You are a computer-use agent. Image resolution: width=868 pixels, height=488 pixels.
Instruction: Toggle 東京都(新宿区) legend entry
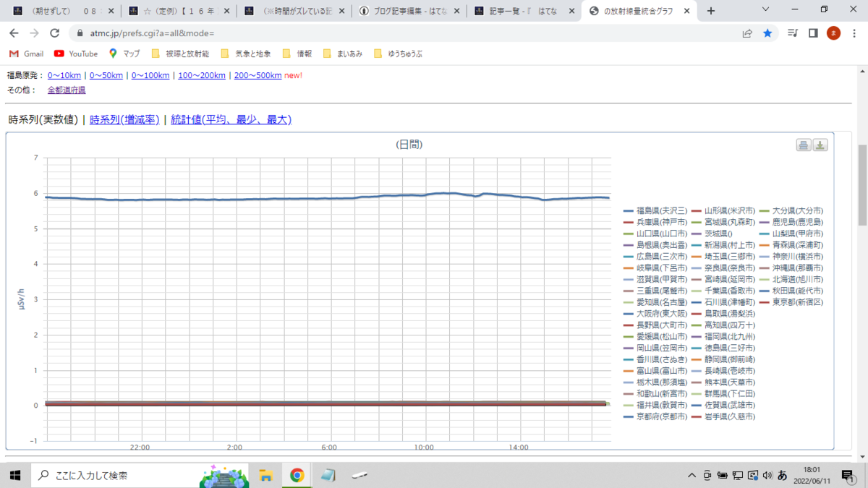click(x=791, y=302)
